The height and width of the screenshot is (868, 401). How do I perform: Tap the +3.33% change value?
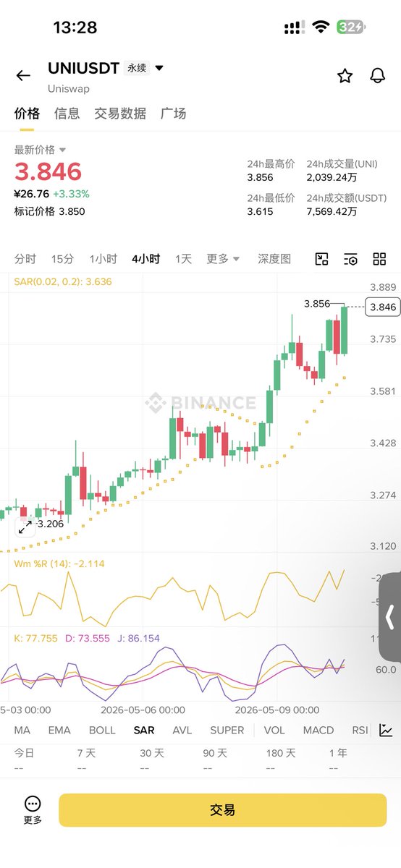[x=71, y=194]
